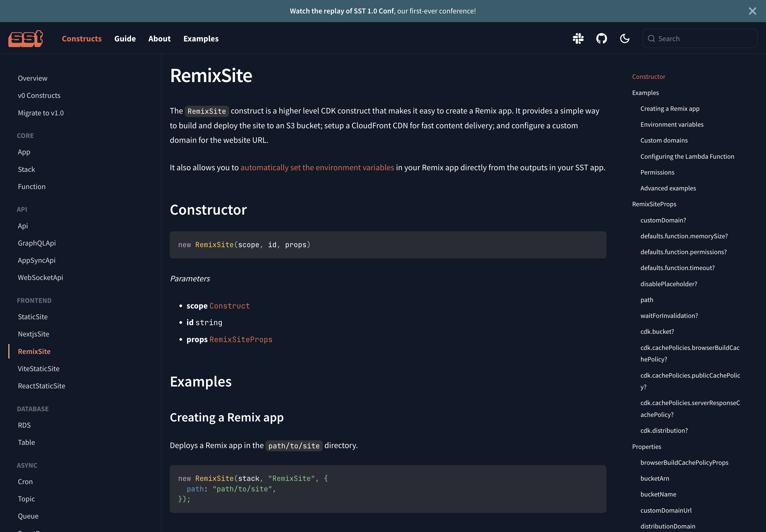Jump to browserBuildCachePolicyProps entry
The image size is (766, 532).
tap(684, 463)
